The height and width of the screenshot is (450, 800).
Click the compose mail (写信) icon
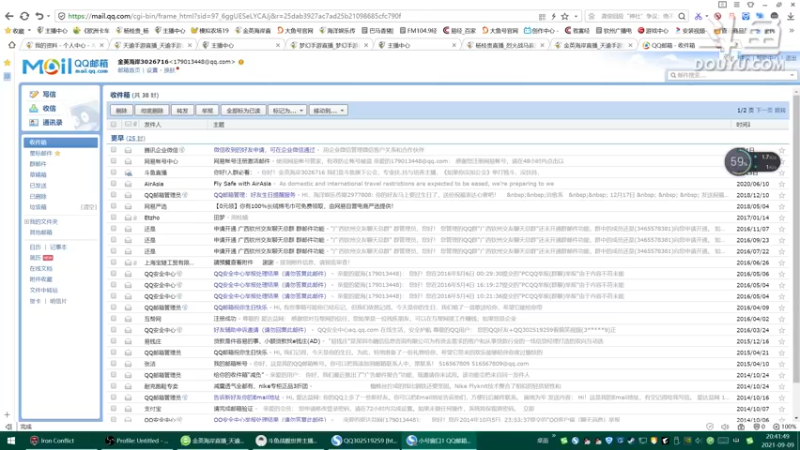click(x=34, y=94)
